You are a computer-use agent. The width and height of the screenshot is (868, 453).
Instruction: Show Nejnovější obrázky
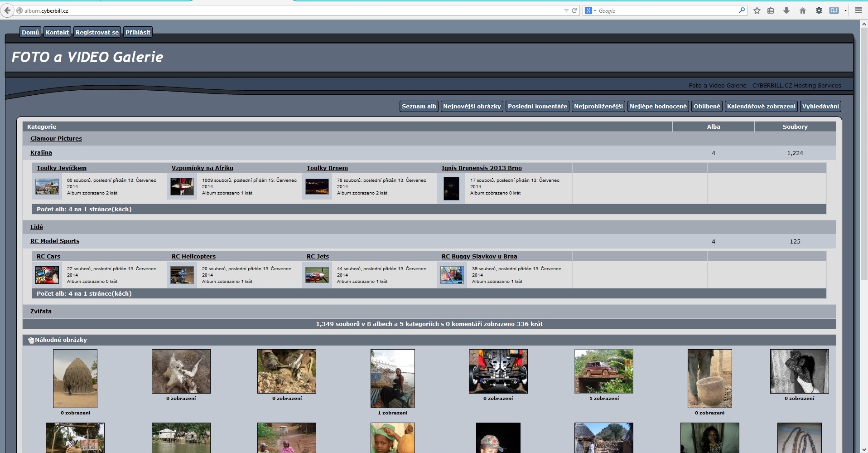[x=472, y=106]
